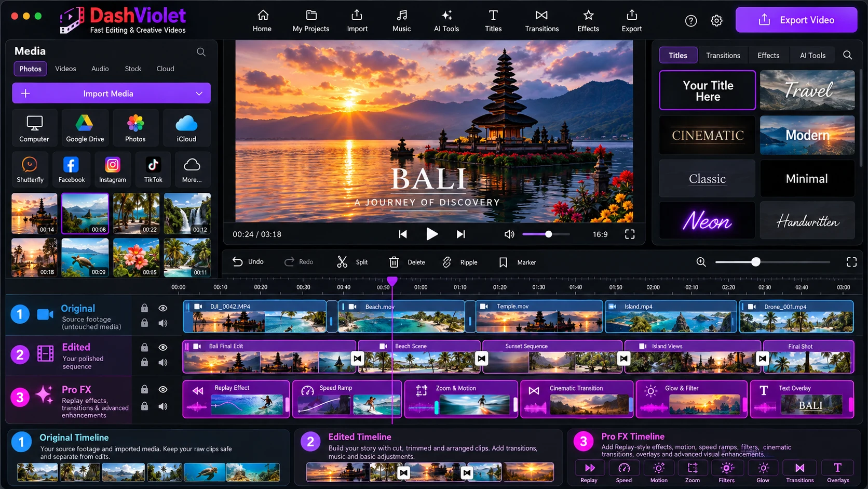Choose the Cinematic title preset
868x489 pixels.
(707, 135)
